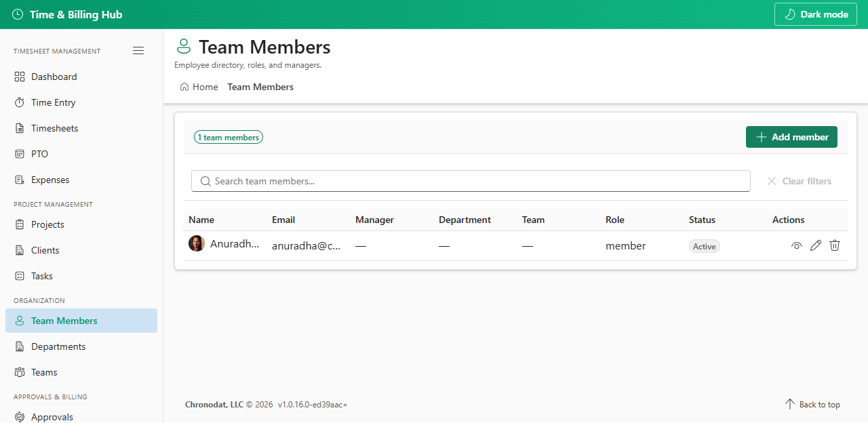Click Clear filters
Viewport: 868px width, 423px height.
pos(799,181)
